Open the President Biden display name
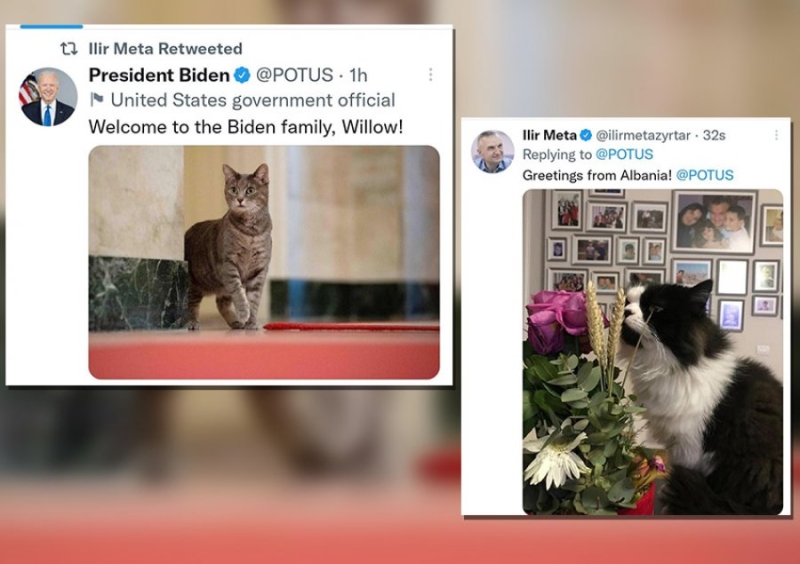800x564 pixels. click(159, 75)
